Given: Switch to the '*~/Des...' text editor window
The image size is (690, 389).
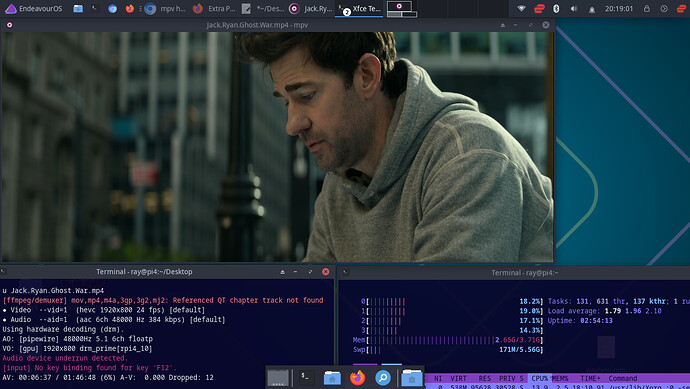Looking at the screenshot, I should pos(263,8).
